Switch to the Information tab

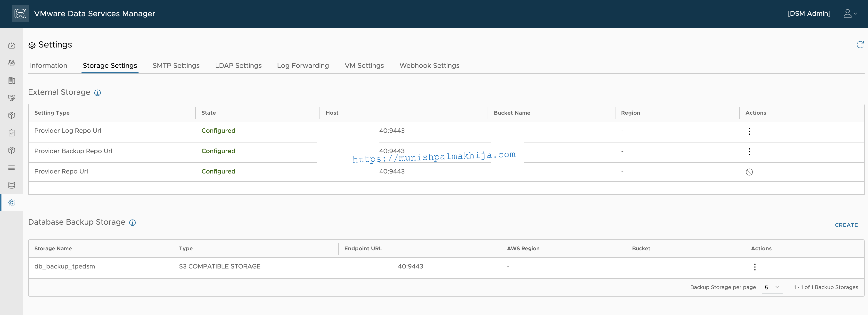(x=49, y=66)
